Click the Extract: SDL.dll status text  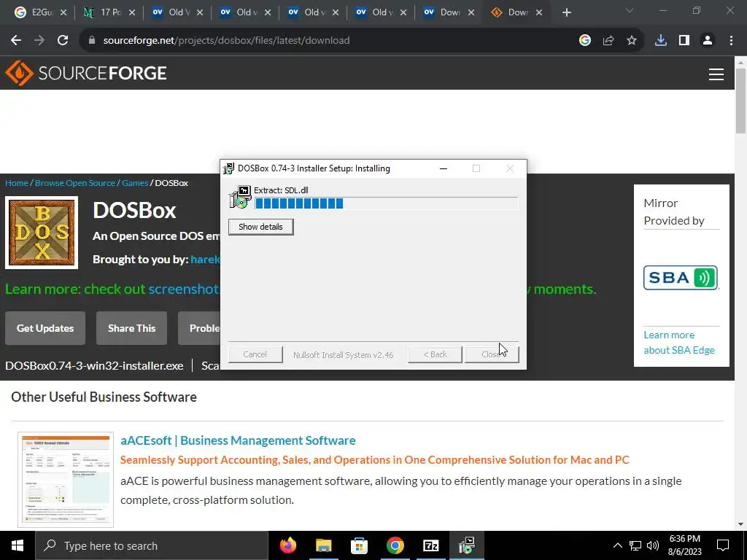[x=281, y=190]
